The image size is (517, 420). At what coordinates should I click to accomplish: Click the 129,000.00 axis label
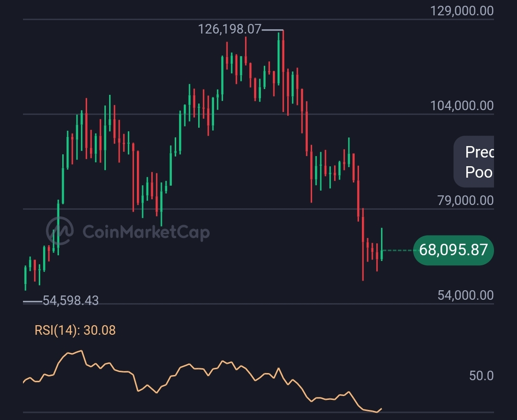pos(462,11)
